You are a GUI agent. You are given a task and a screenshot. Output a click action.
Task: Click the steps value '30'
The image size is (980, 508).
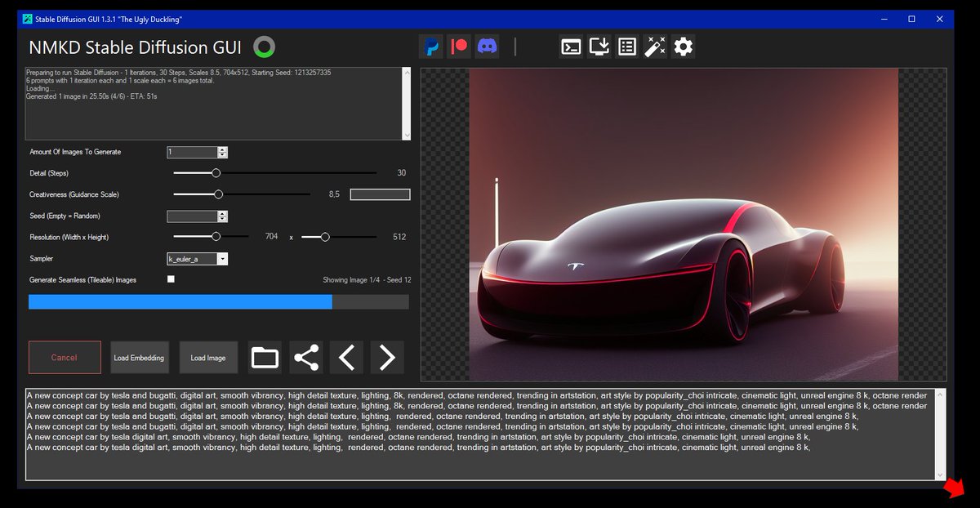click(x=401, y=173)
